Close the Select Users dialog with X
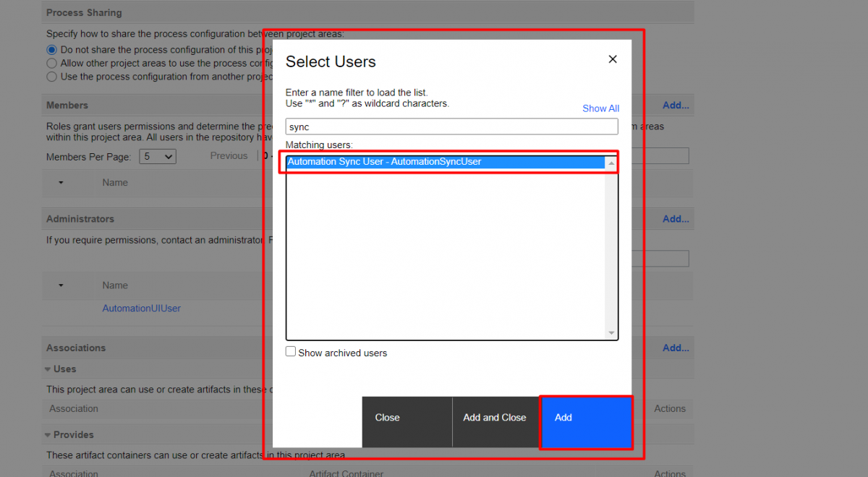The height and width of the screenshot is (477, 868). [613, 59]
